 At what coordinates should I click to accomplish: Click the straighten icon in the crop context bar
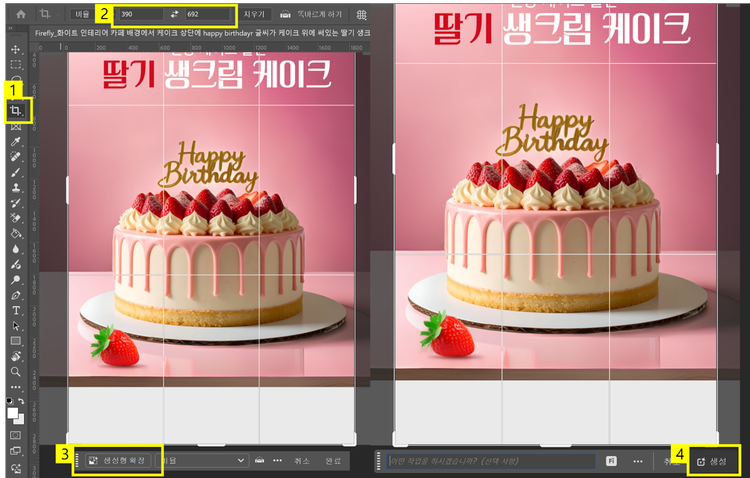(x=259, y=460)
